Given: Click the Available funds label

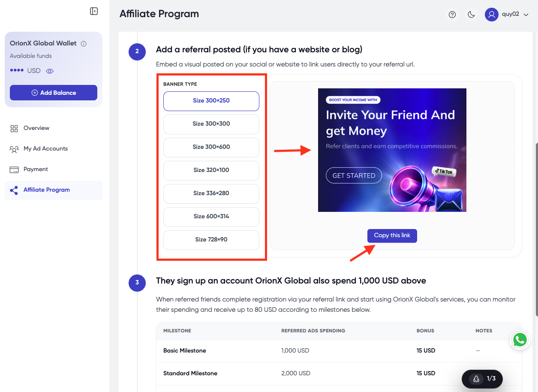Looking at the screenshot, I should click(x=31, y=56).
